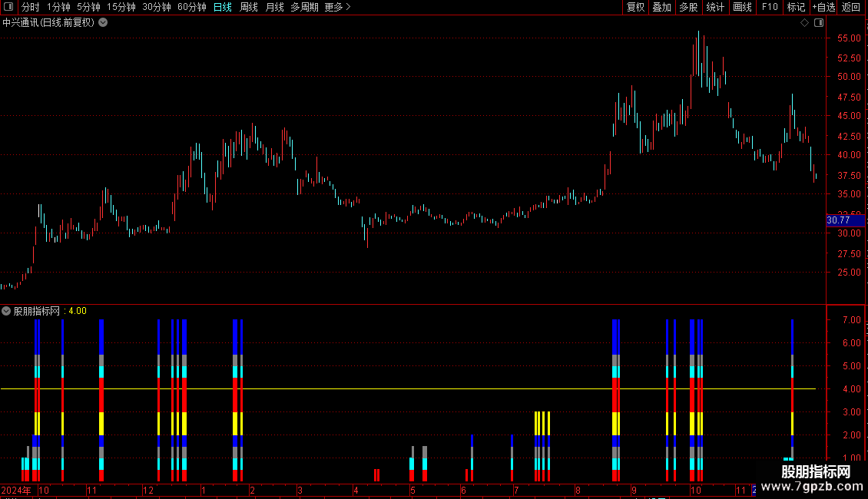
Task: Switch to 分时 intraday view
Action: tap(31, 7)
